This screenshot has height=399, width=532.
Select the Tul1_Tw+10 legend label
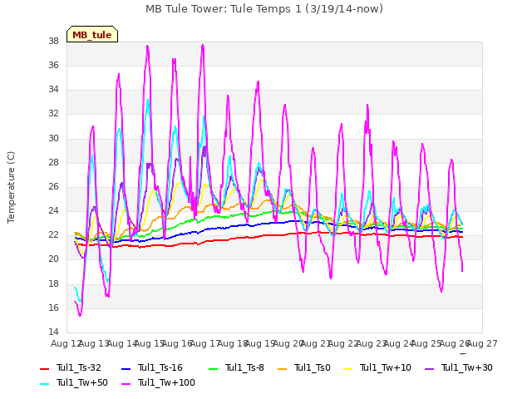coord(386,367)
